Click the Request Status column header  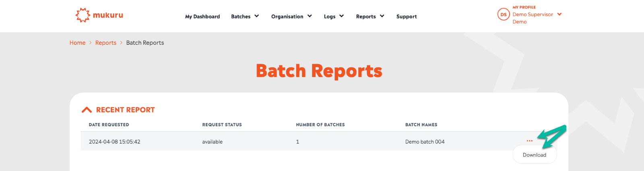[222, 125]
